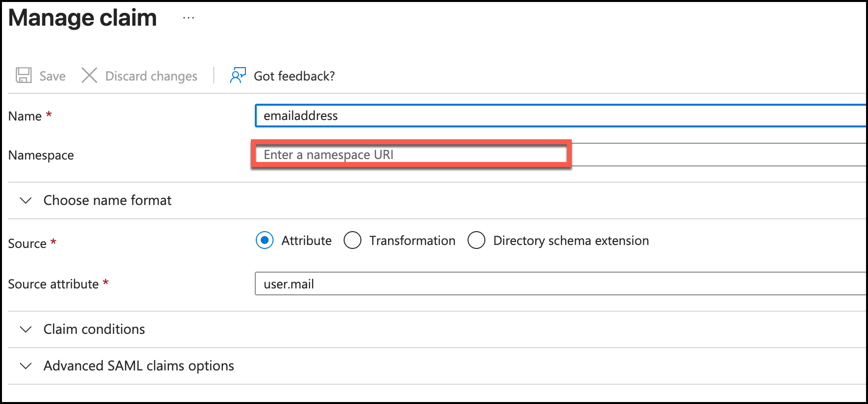Open the Got feedback? link
The height and width of the screenshot is (404, 868).
tap(294, 76)
